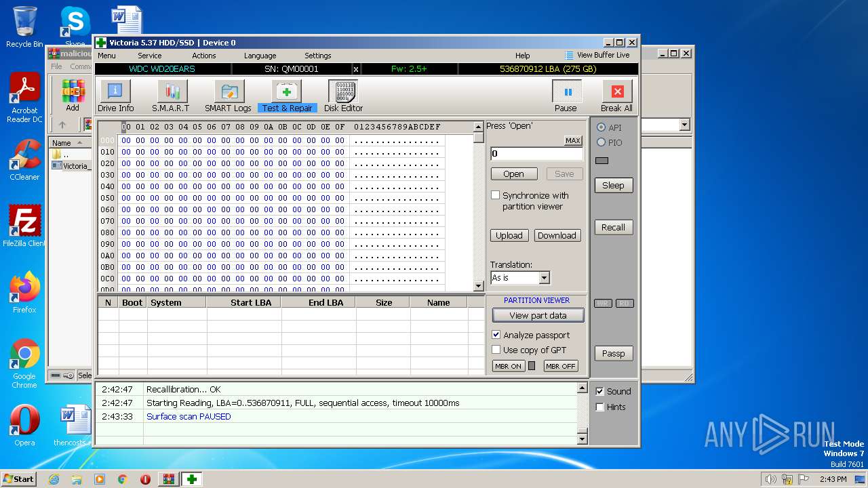The height and width of the screenshot is (488, 868).
Task: Open the Actions menu
Action: click(x=204, y=56)
